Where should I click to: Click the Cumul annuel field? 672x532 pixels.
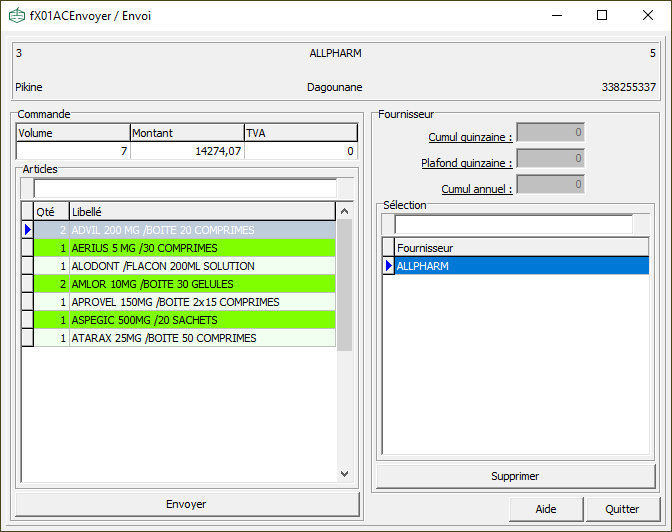coord(550,184)
